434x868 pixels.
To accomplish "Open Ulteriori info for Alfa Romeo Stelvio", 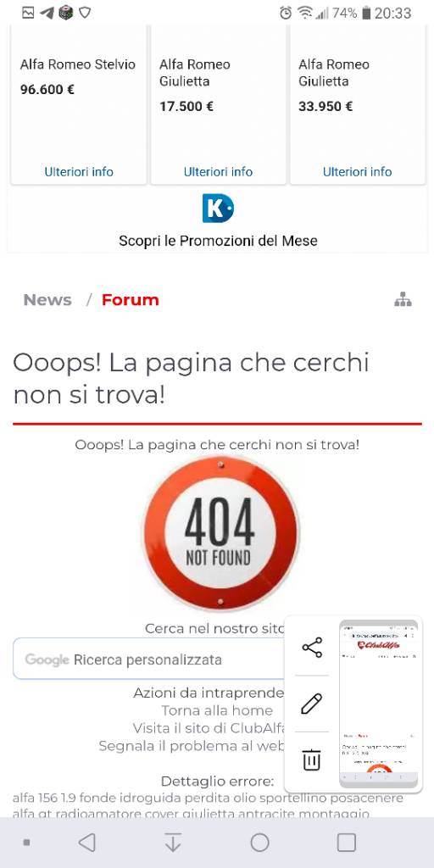I will [79, 171].
